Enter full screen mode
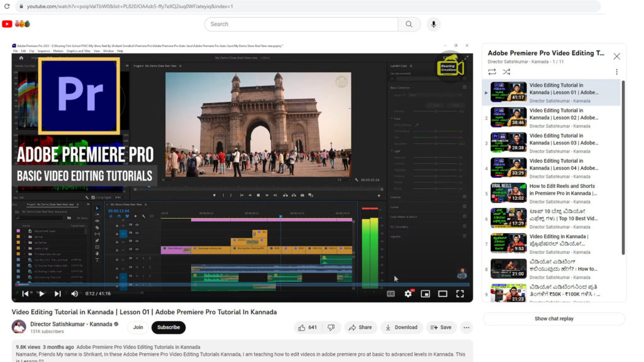The height and width of the screenshot is (362, 644). click(x=460, y=293)
